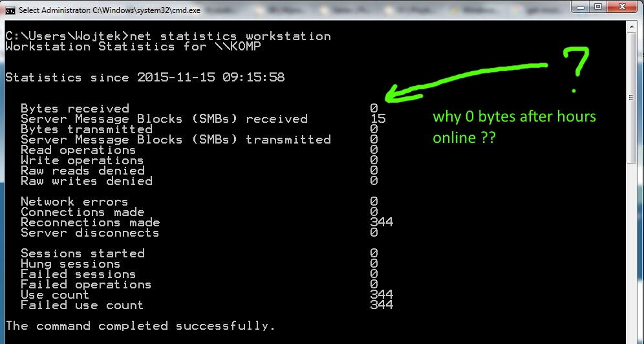Viewport: 644px width, 344px height.
Task: Click the window title bar text
Action: click(110, 10)
